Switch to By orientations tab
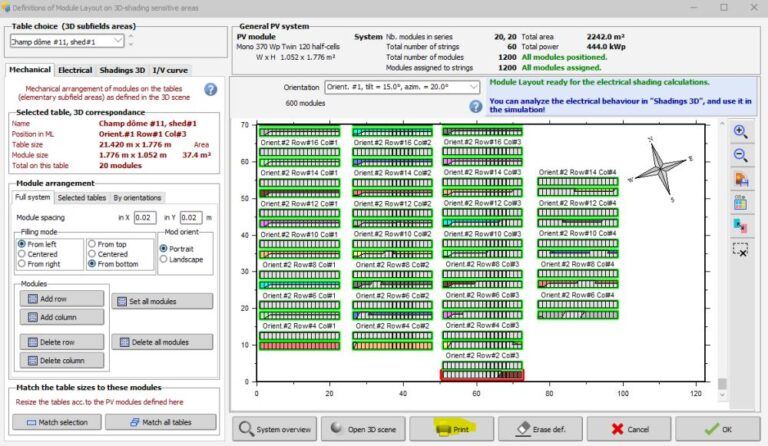The height and width of the screenshot is (446, 768). [137, 197]
